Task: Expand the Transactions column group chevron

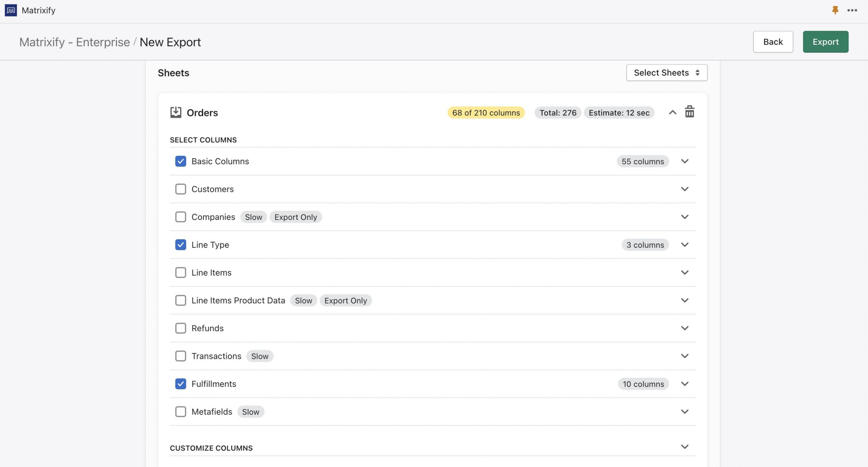Action: pyautogui.click(x=685, y=356)
